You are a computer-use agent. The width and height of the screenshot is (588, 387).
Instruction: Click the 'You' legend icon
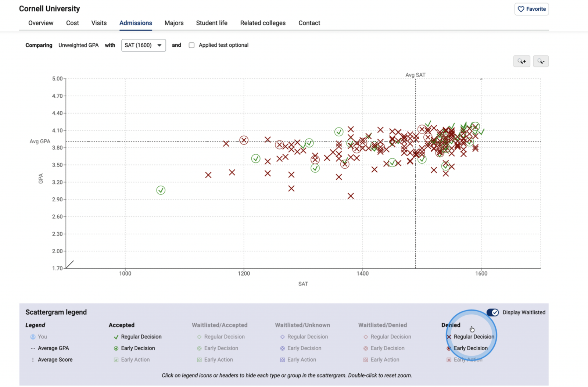pos(33,337)
